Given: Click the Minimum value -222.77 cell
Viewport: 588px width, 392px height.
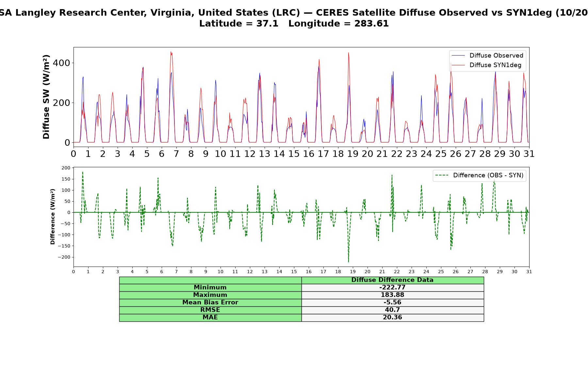Looking at the screenshot, I should (x=393, y=287).
